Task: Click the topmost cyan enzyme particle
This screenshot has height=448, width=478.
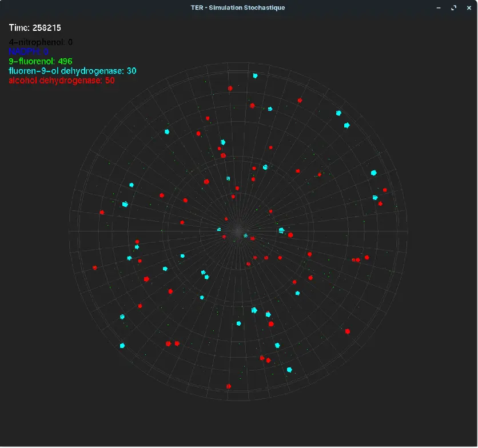Action: point(255,75)
